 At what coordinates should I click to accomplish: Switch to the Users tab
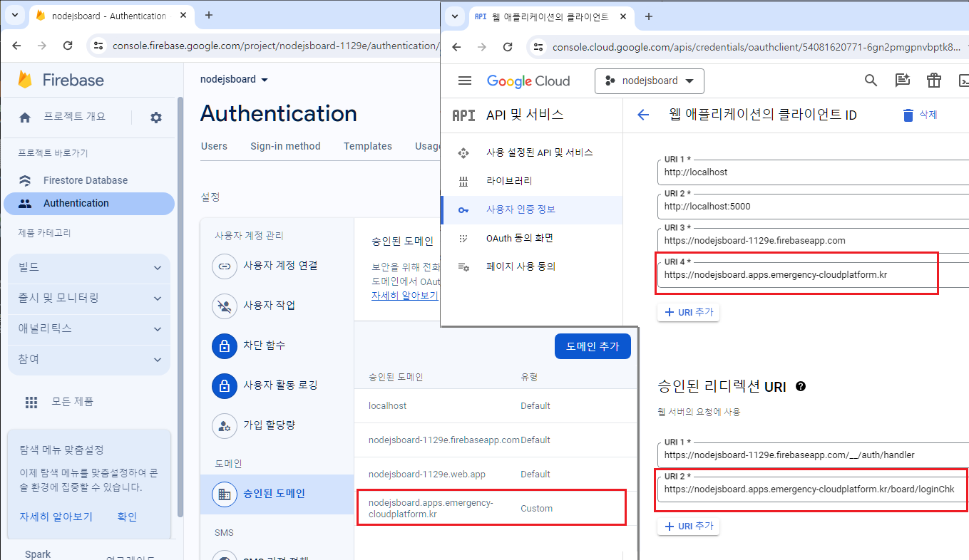coord(214,146)
